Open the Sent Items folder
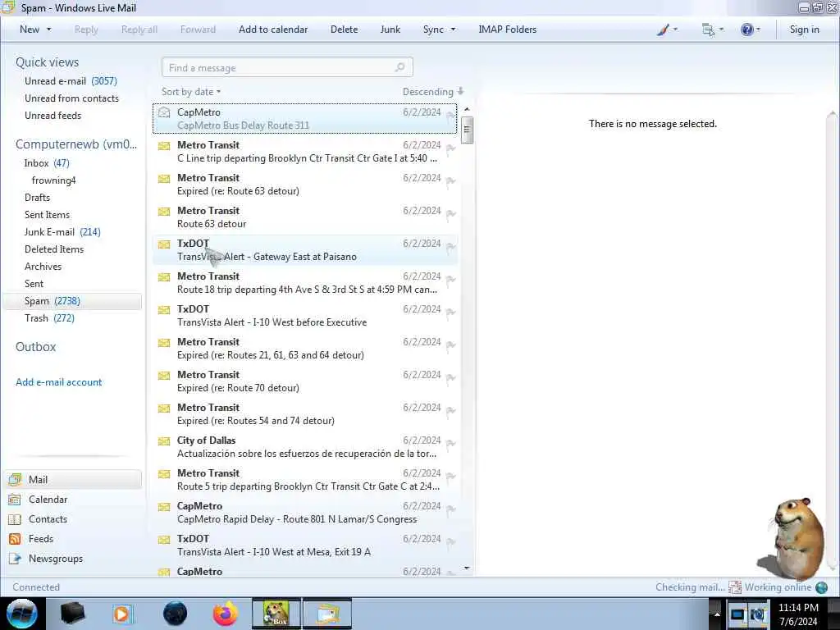The width and height of the screenshot is (840, 630). click(x=47, y=214)
